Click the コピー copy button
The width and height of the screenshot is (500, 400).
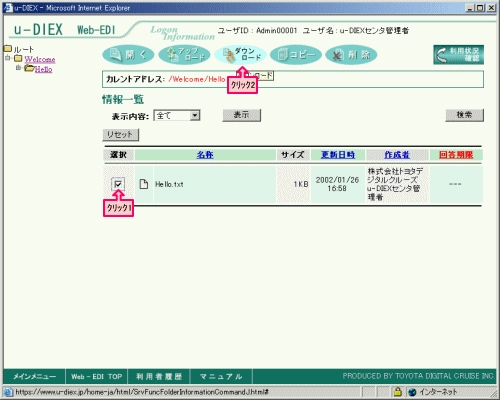click(296, 55)
